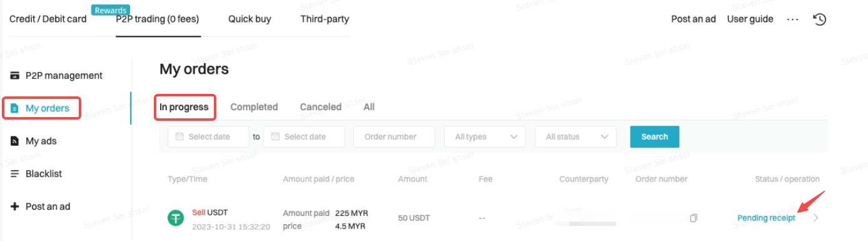
Task: Open the Pending receipt status link
Action: pyautogui.click(x=767, y=218)
